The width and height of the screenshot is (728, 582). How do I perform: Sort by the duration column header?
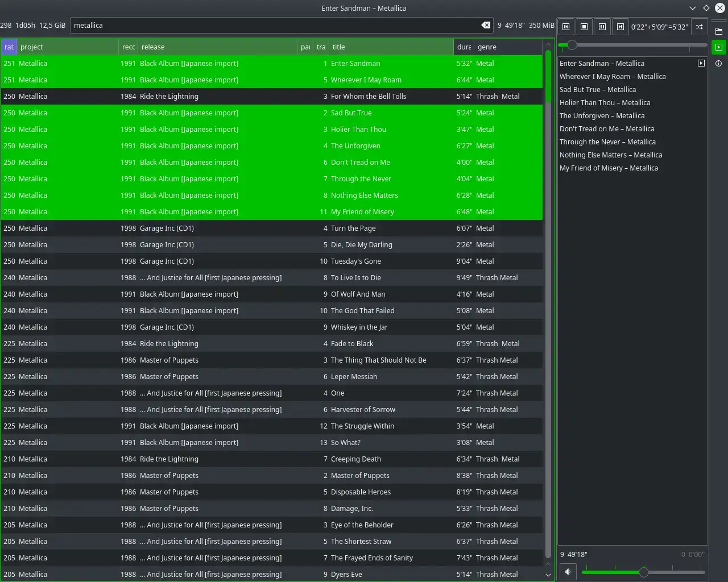(464, 47)
